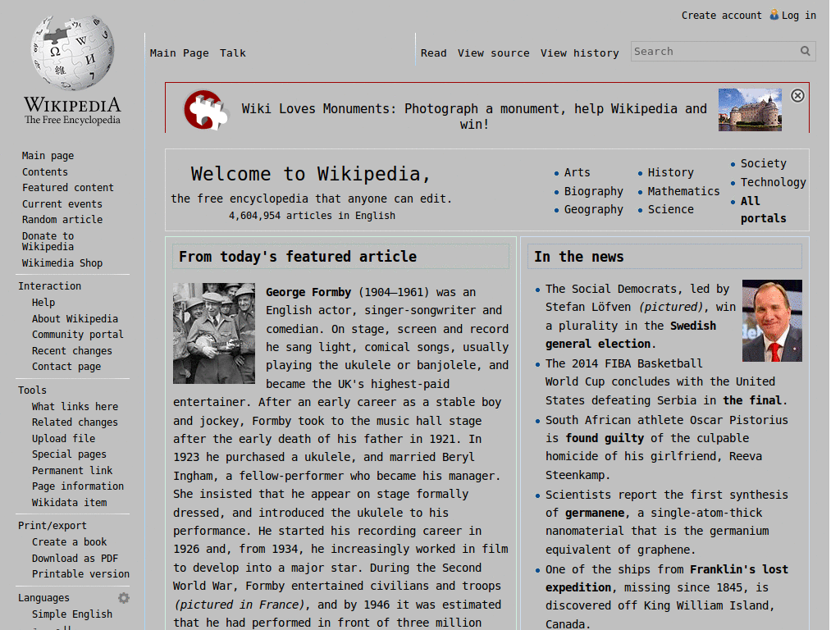This screenshot has height=630, width=840.
Task: Click the search magnifier icon
Action: [806, 51]
